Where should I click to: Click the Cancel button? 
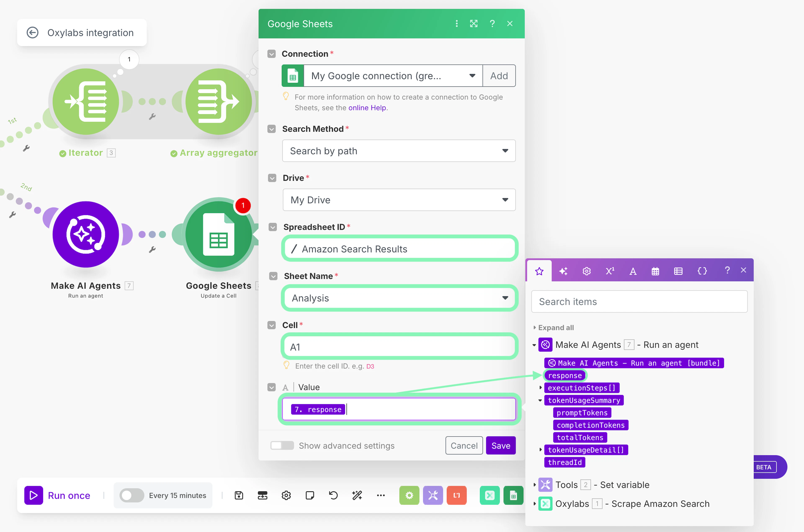point(464,445)
